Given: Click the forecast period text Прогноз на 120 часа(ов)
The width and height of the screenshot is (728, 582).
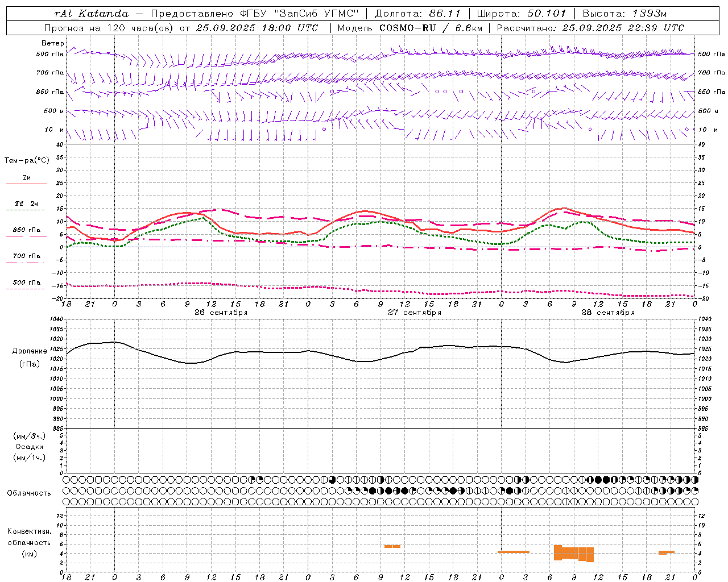Looking at the screenshot, I should point(109,28).
